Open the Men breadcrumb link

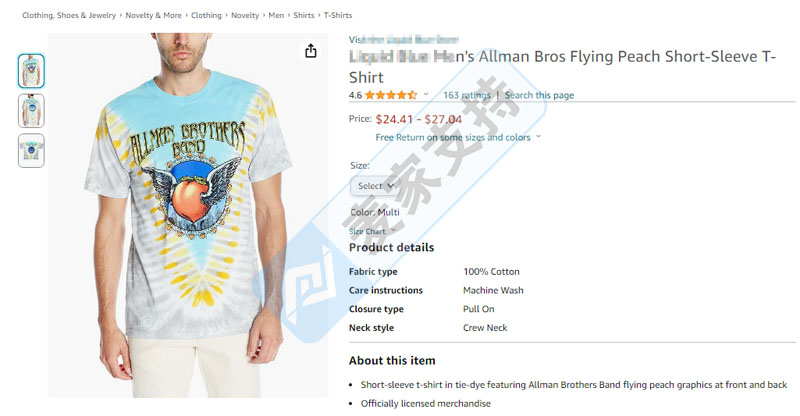pyautogui.click(x=276, y=15)
